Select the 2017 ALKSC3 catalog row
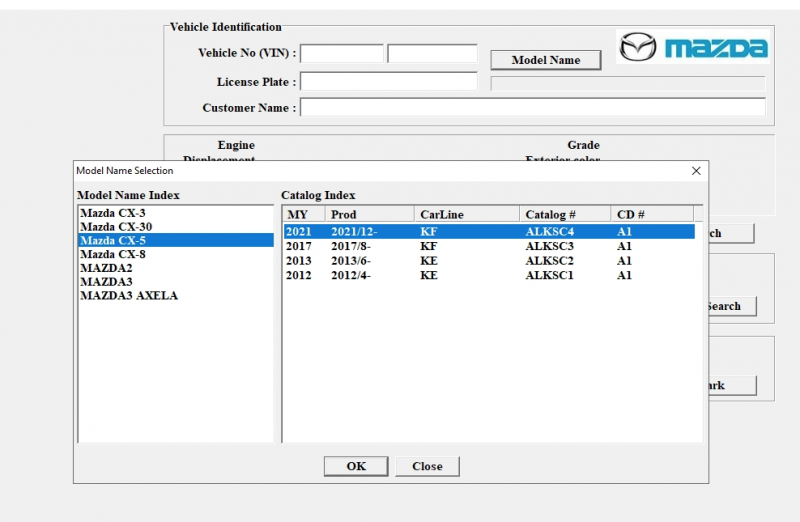Viewport: 800px width, 522px height. 489,246
